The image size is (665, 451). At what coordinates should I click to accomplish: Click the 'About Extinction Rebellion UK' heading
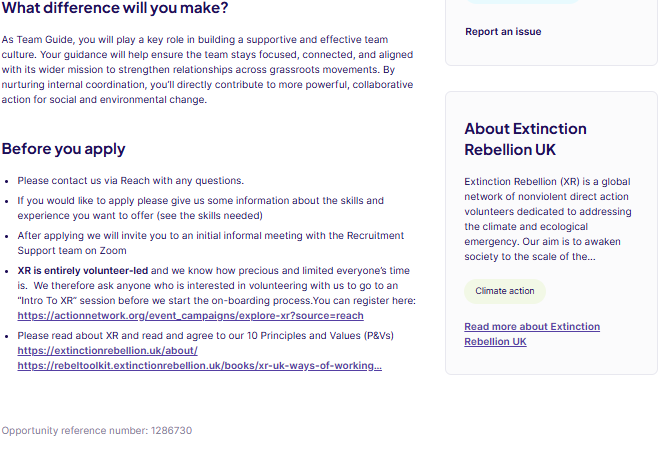[525, 139]
